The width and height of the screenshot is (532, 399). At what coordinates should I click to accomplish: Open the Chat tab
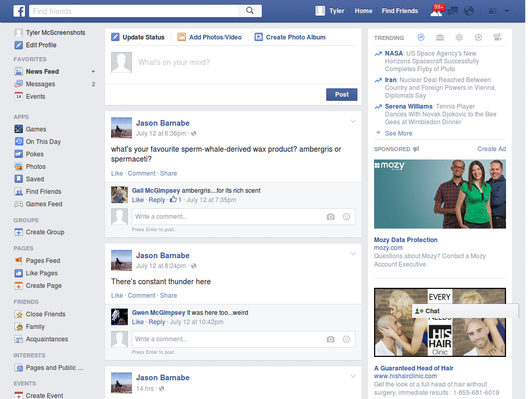(465, 311)
